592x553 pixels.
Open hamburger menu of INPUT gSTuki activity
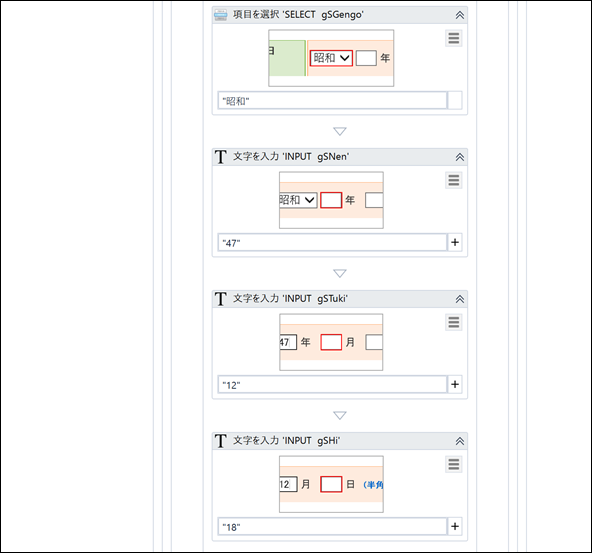coord(453,322)
